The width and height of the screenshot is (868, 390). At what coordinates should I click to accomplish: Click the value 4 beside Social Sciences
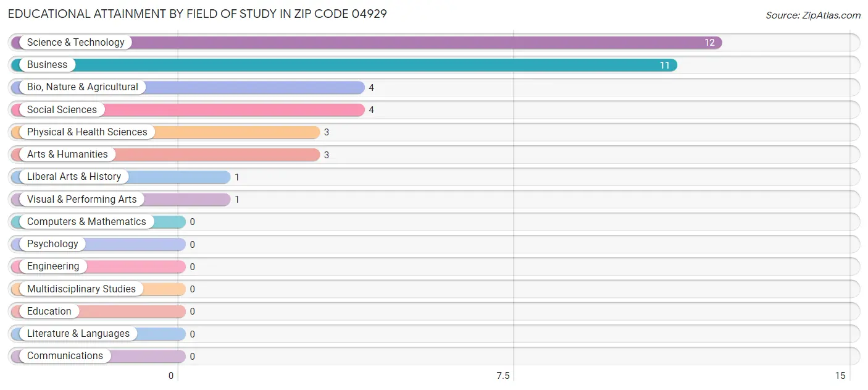tap(372, 110)
